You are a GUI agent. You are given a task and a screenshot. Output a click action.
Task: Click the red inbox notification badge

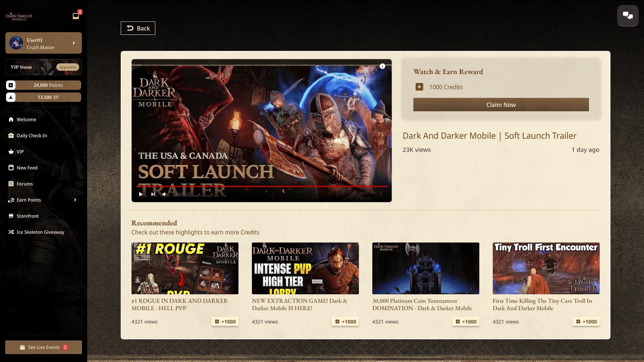coord(80,12)
